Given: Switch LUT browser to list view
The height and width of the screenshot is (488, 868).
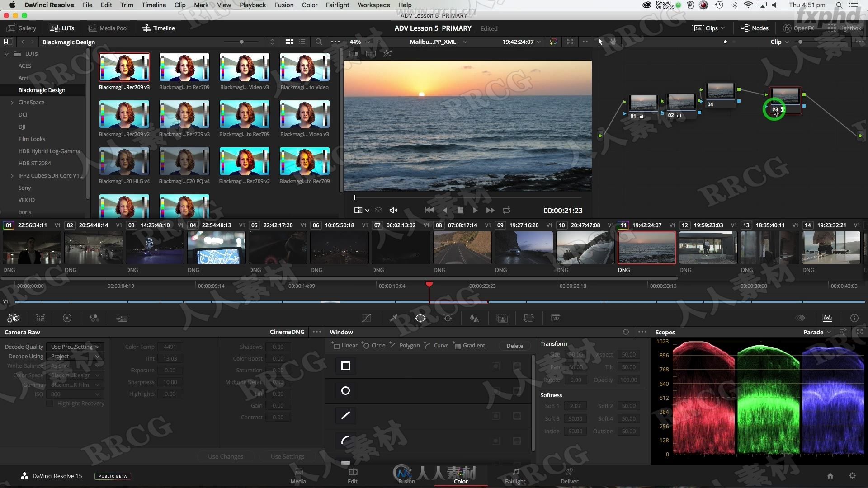Looking at the screenshot, I should click(302, 42).
